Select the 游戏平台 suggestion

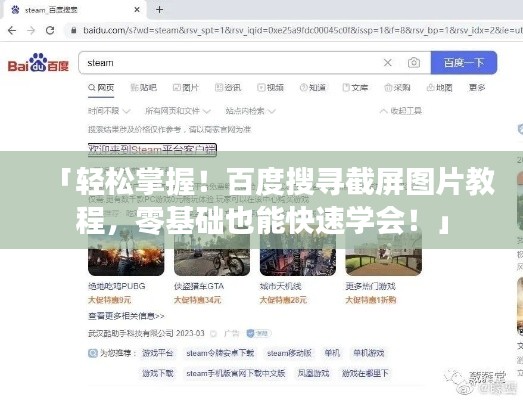157,353
